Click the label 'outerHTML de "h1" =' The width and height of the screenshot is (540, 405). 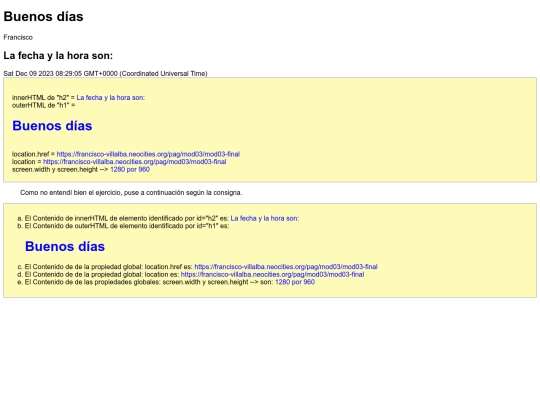click(44, 105)
